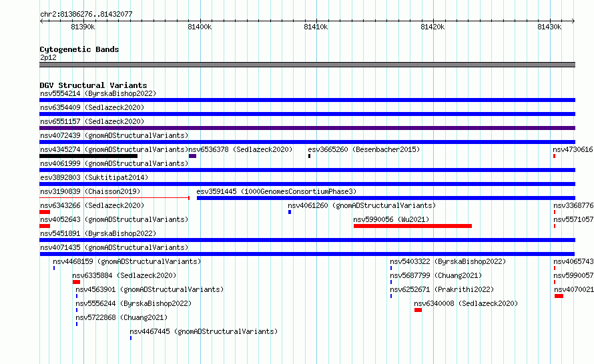594x364 pixels.
Task: Click the Cytogenetic Bands track title
Action: [x=79, y=49]
